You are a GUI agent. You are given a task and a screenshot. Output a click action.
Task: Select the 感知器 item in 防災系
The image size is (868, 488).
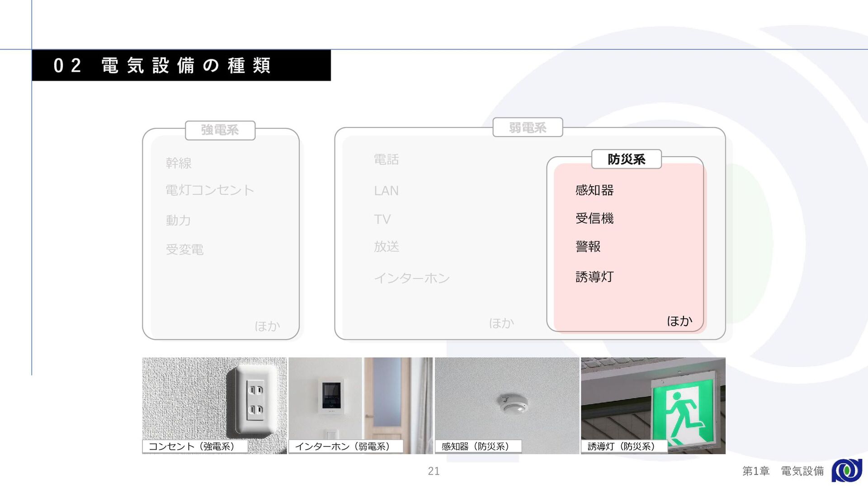[594, 190]
